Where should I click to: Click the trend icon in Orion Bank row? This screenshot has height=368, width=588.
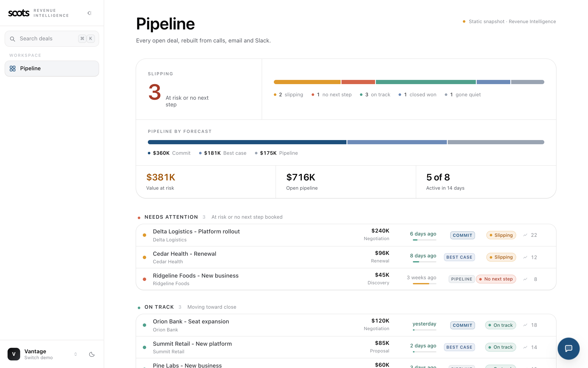[x=525, y=325]
